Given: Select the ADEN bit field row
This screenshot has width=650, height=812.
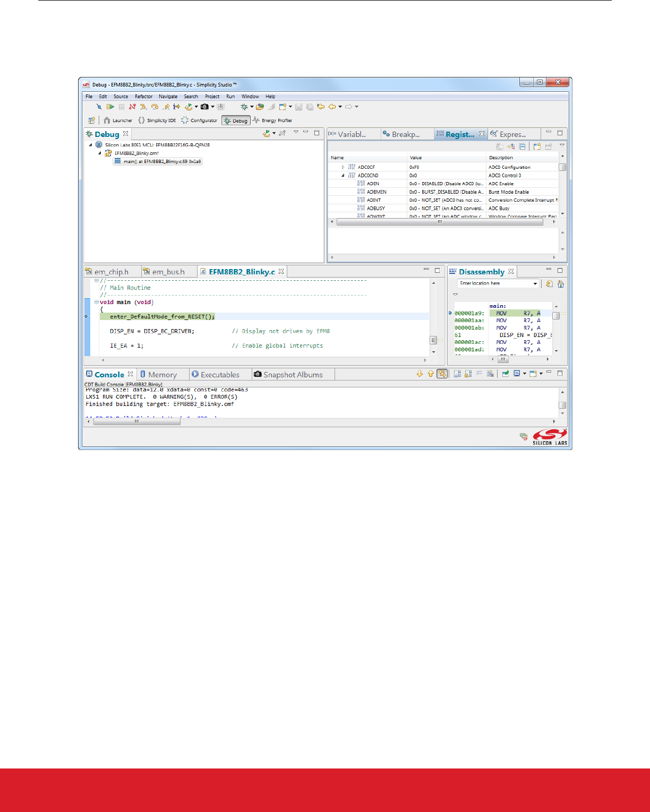Looking at the screenshot, I should click(x=444, y=184).
